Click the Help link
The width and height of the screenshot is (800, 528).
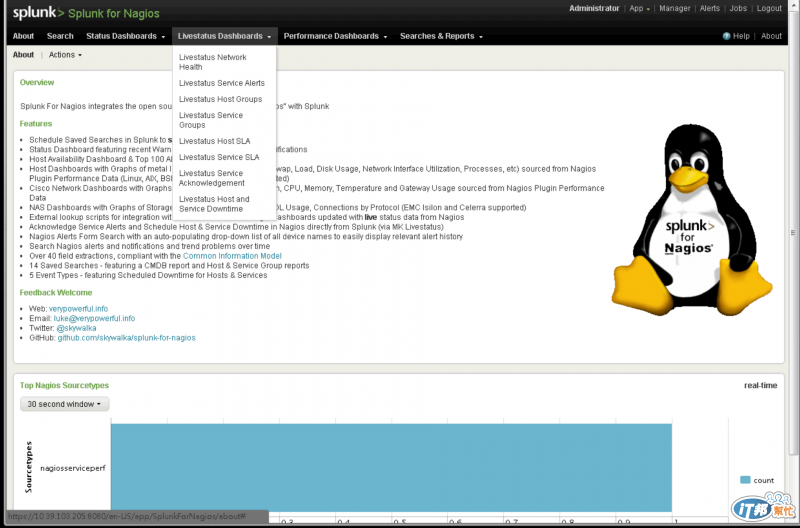pyautogui.click(x=741, y=36)
